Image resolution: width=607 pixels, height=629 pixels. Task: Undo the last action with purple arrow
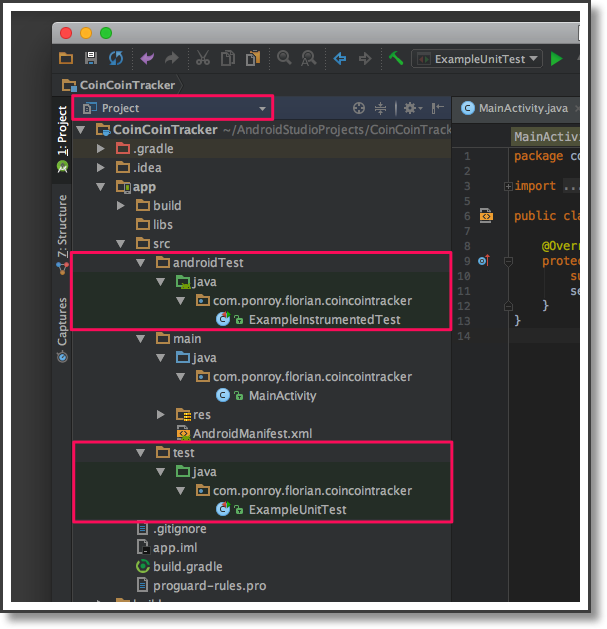[147, 59]
